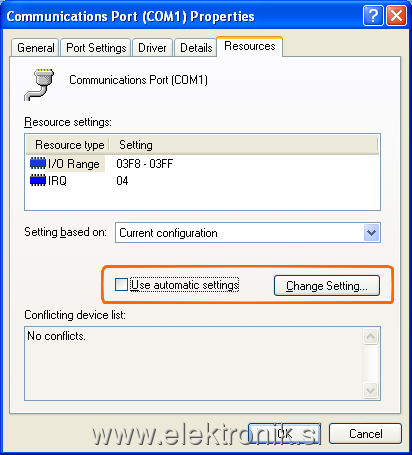Switch to the General tab
Screen dimensions: 412x455
(x=35, y=48)
